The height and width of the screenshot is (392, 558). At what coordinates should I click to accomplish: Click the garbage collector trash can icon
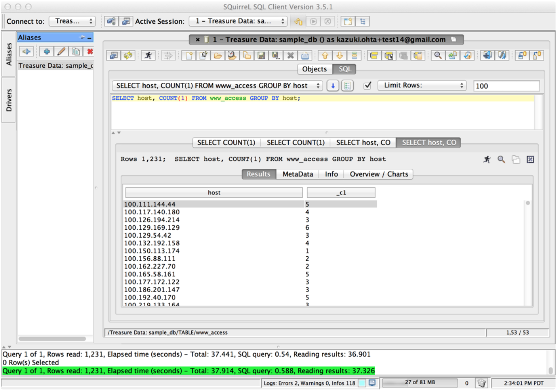click(481, 383)
